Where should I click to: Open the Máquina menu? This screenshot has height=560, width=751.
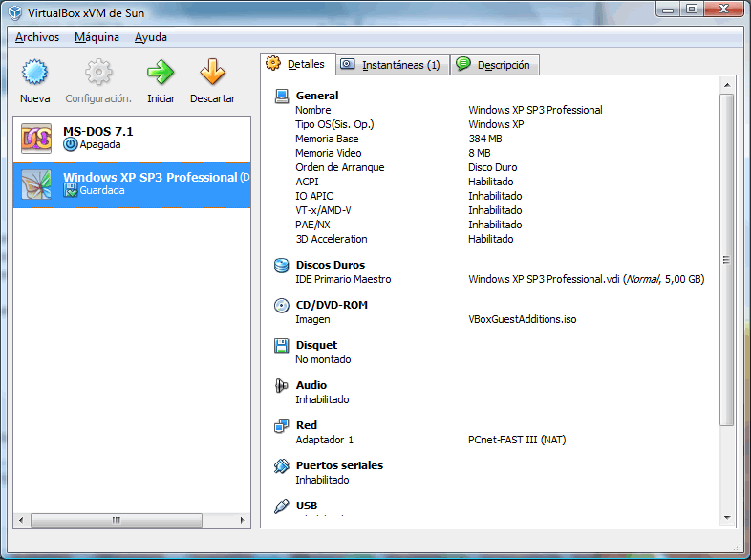(x=97, y=37)
